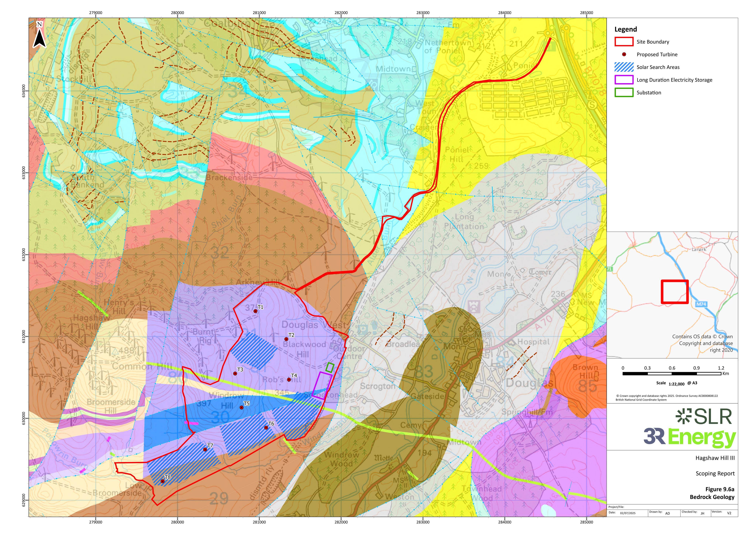The image size is (756, 535).
Task: Click the 'Blackwood Hill' map label
Action: (x=304, y=349)
